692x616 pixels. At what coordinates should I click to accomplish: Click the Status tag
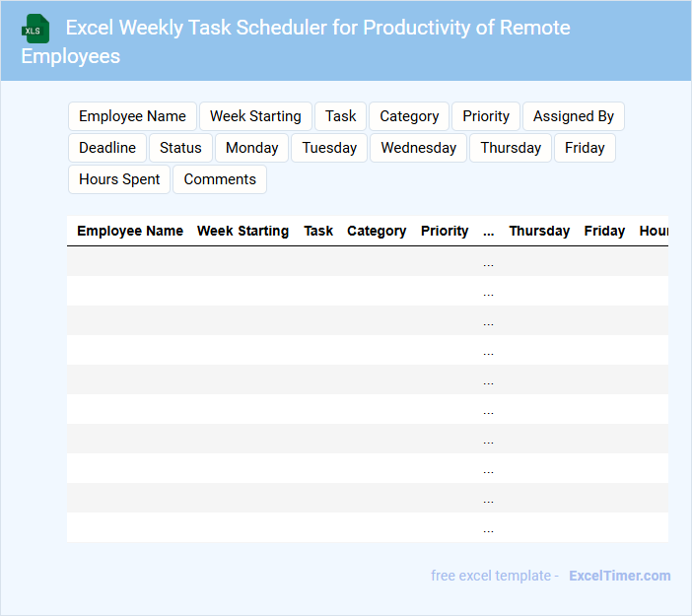(180, 148)
